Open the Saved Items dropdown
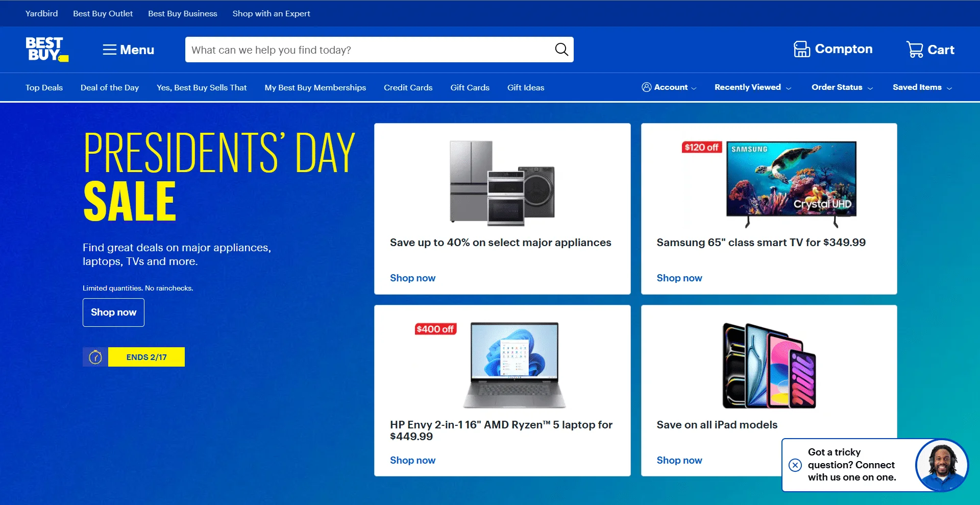 (921, 87)
